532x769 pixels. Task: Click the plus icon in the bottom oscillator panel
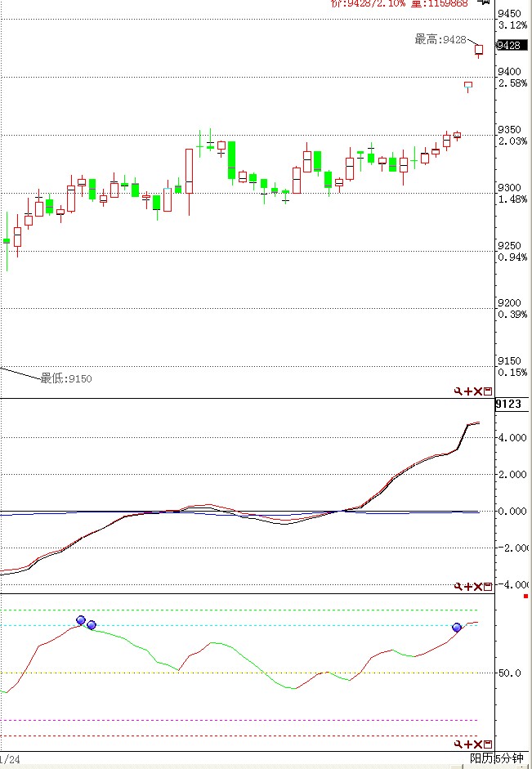click(468, 744)
